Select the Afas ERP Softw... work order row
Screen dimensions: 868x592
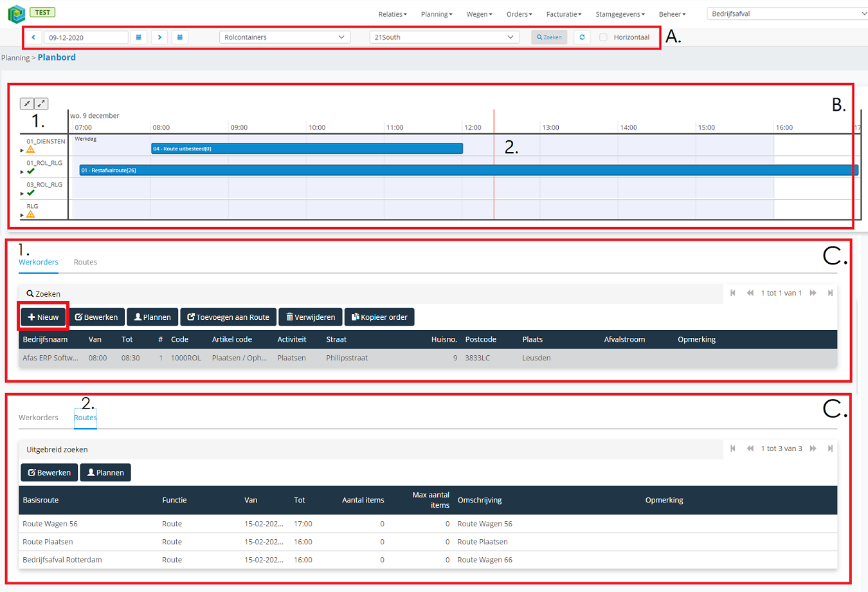(x=428, y=358)
